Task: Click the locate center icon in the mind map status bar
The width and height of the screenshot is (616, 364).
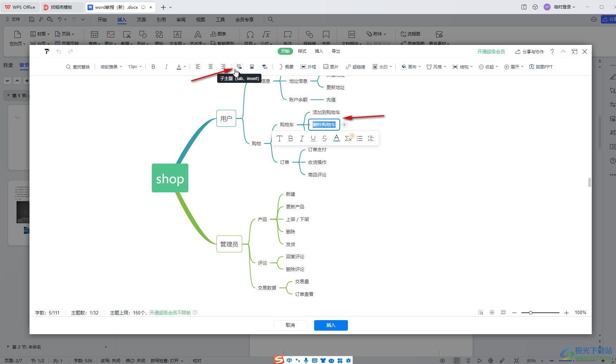Action: 492,312
